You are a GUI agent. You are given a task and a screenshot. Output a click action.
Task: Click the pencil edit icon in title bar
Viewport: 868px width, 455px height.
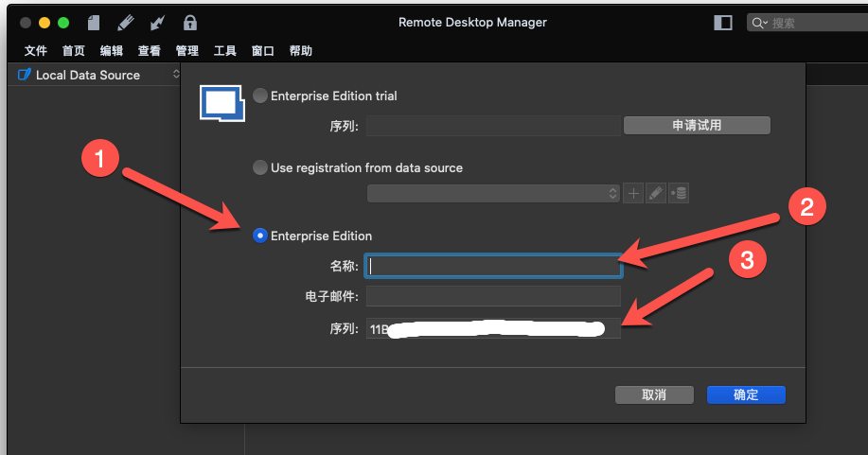click(126, 23)
